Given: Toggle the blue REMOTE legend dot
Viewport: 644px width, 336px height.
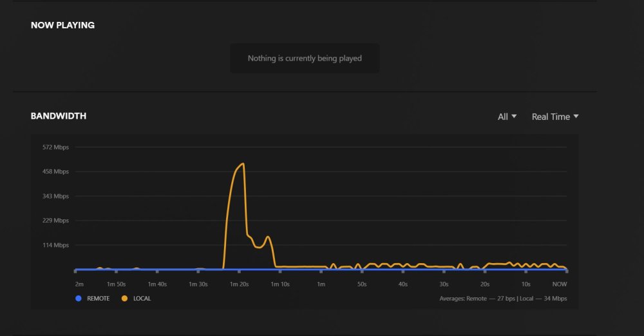Looking at the screenshot, I should (x=79, y=299).
